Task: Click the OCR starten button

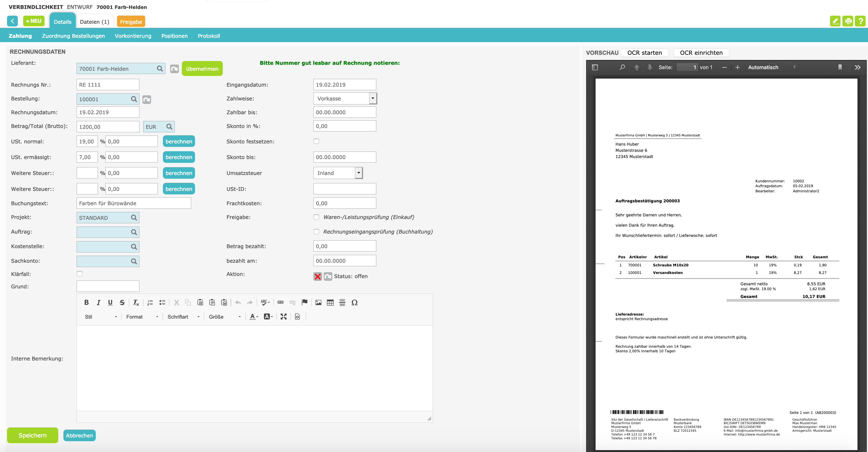Action: click(x=644, y=53)
